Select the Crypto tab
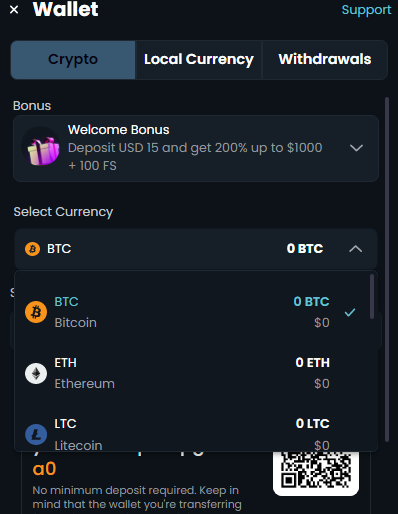The image size is (398, 514). pos(73,60)
